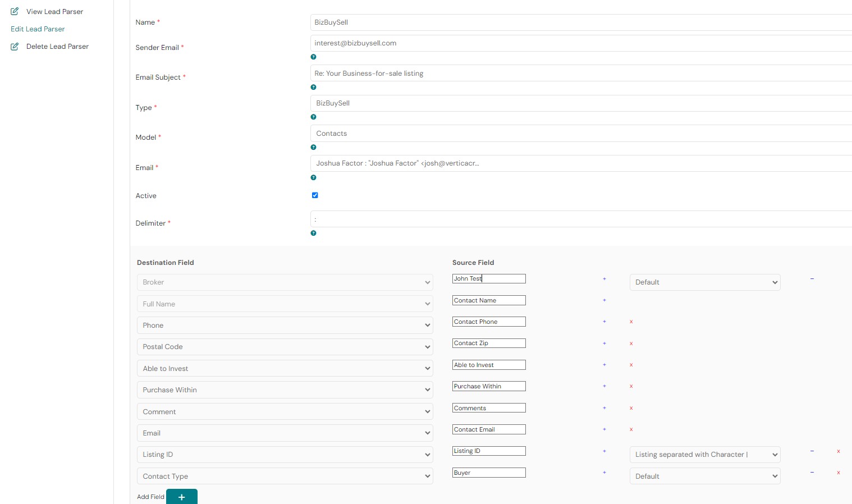The height and width of the screenshot is (504, 852).
Task: Select Delete Lead Parser in sidebar
Action: pyautogui.click(x=57, y=47)
